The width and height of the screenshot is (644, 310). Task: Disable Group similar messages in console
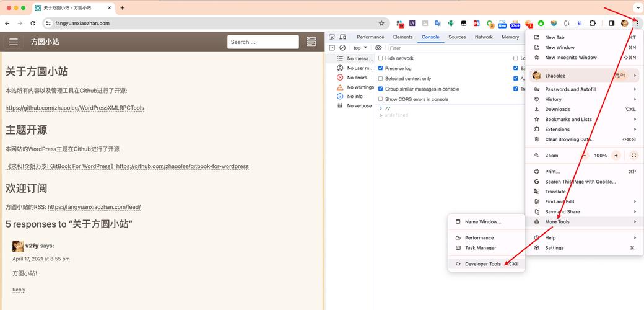tap(380, 89)
